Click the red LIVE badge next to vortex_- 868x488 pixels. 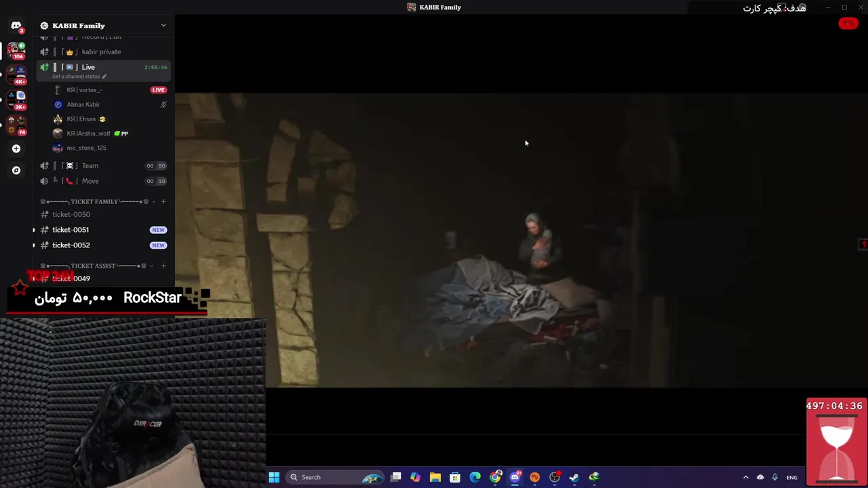[x=158, y=89]
